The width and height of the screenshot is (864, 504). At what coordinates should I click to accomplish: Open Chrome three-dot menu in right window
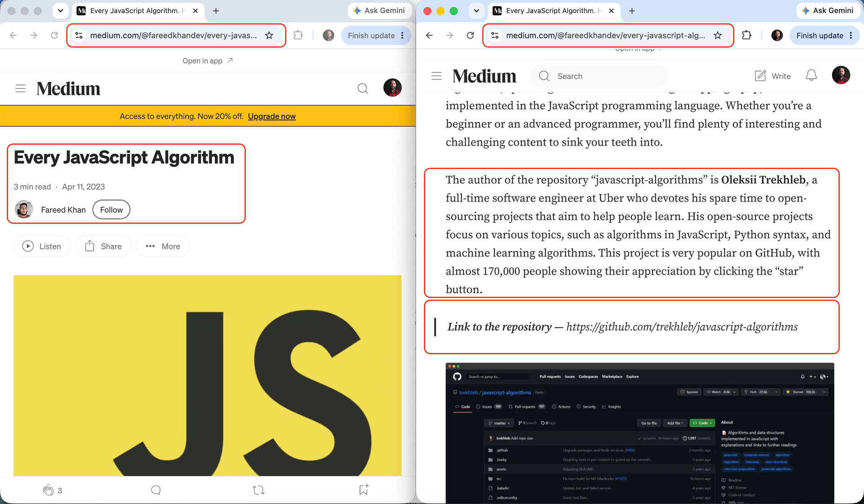[x=851, y=36]
